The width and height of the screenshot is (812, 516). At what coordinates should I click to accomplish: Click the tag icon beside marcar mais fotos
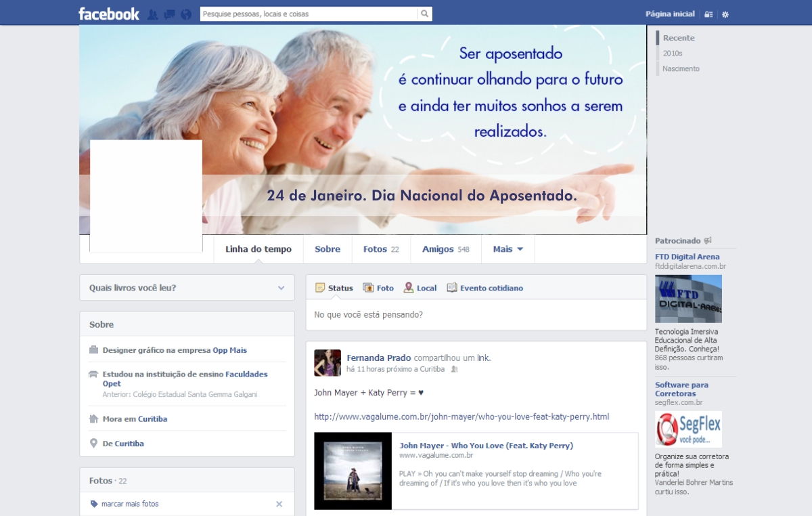pos(94,504)
